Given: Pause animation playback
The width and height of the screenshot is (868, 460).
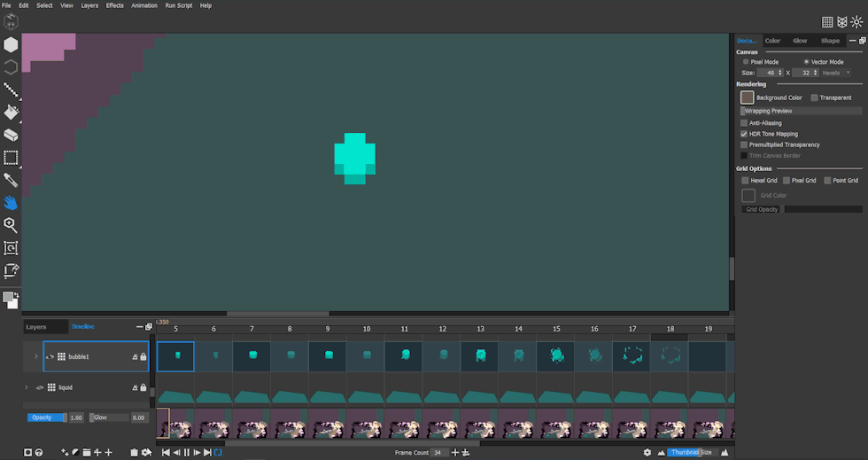Looking at the screenshot, I should 186,453.
